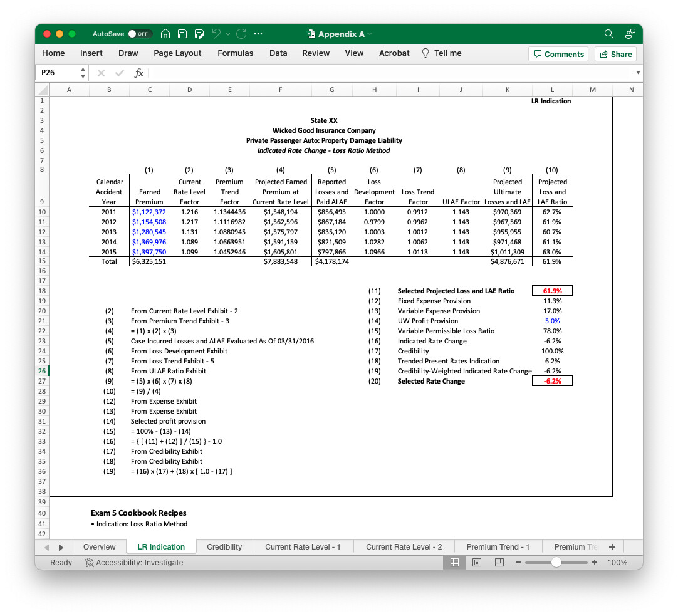Switch to Current Rate Level - 2 sheet
The height and width of the screenshot is (616, 678).
404,547
